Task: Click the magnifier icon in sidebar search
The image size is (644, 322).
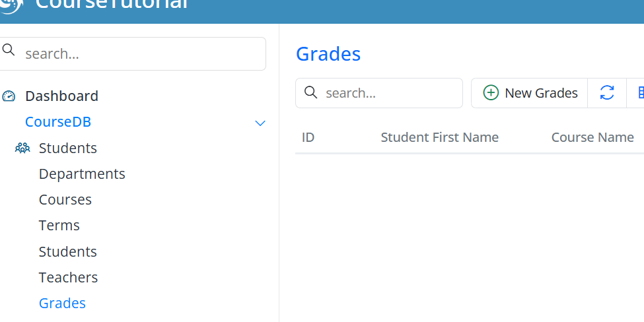Action: tap(9, 50)
